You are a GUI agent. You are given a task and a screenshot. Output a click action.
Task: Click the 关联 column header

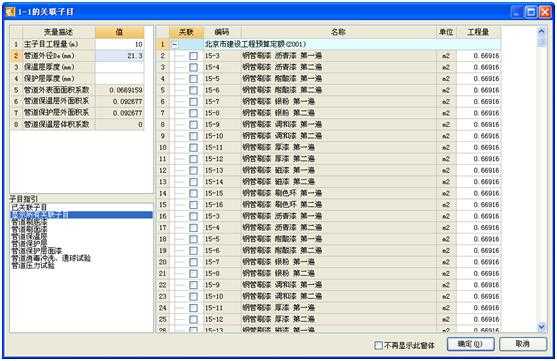186,32
